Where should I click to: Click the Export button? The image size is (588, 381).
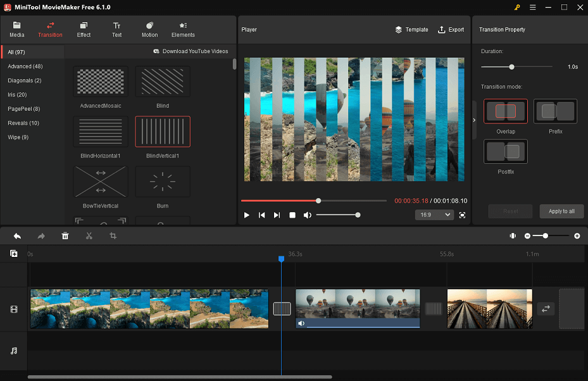coord(451,30)
